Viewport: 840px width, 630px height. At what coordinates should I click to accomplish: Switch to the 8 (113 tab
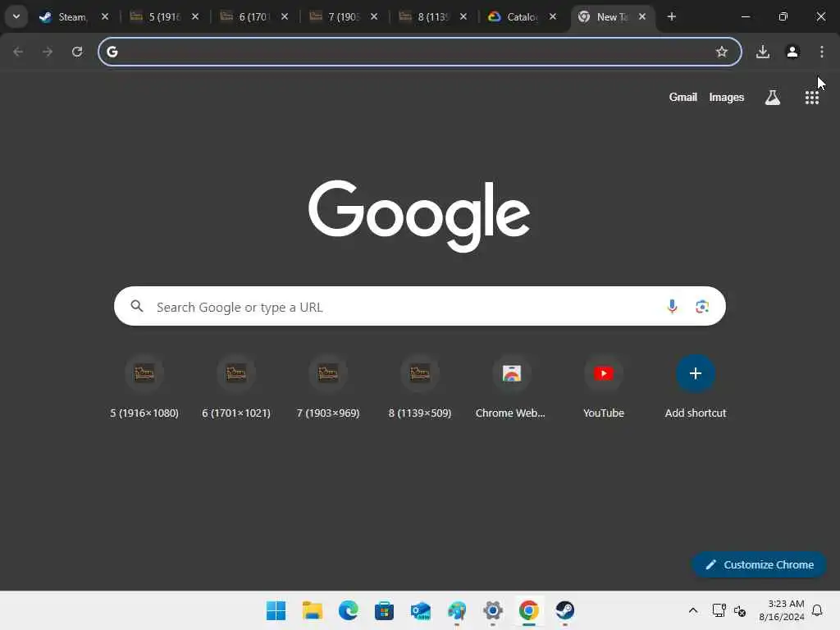coord(433,16)
